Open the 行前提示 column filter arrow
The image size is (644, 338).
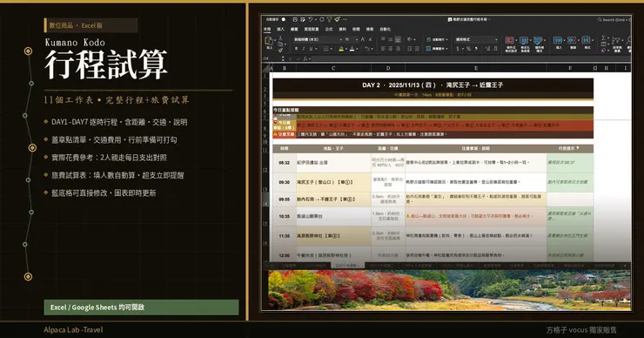pos(578,148)
